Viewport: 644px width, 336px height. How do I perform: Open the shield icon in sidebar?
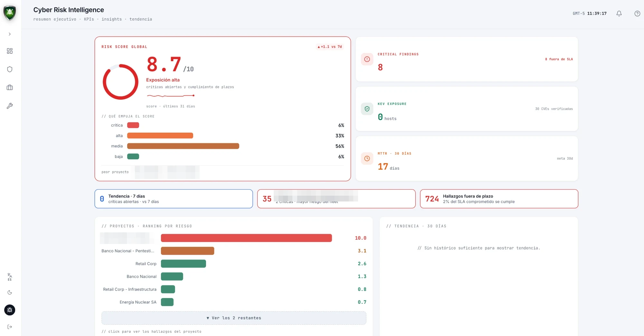(10, 69)
